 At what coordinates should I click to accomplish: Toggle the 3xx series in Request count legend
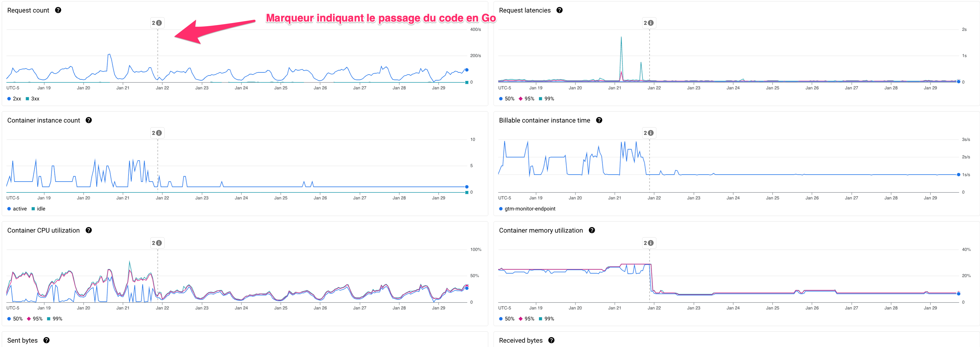point(33,99)
